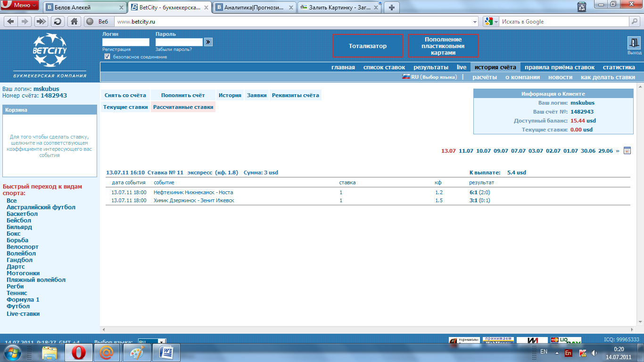Click the Opera taskbar icon
644x362 pixels.
click(x=78, y=353)
